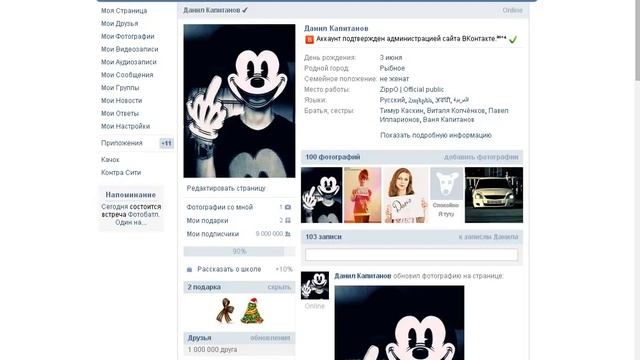This screenshot has height=360, width=640.
Task: Click Редактировать страницу
Action: click(226, 188)
